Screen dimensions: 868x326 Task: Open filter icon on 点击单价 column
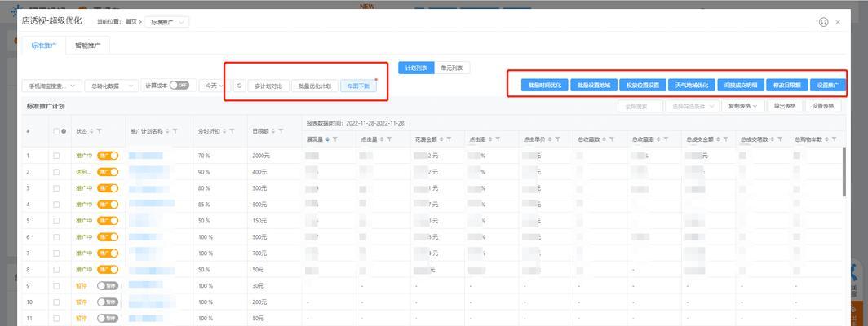(557, 139)
